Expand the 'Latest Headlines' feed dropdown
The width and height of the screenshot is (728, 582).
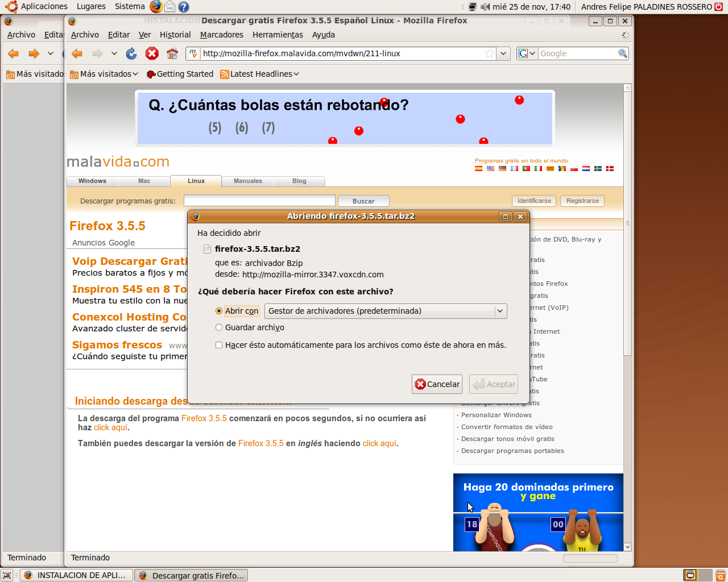259,74
